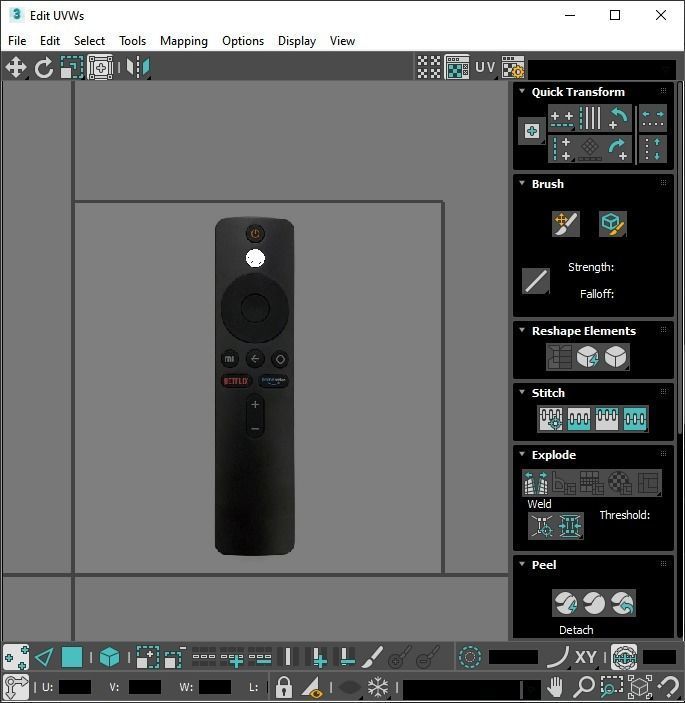Click Space Vertically icon
This screenshot has width=685, height=703.
pyautogui.click(x=653, y=149)
